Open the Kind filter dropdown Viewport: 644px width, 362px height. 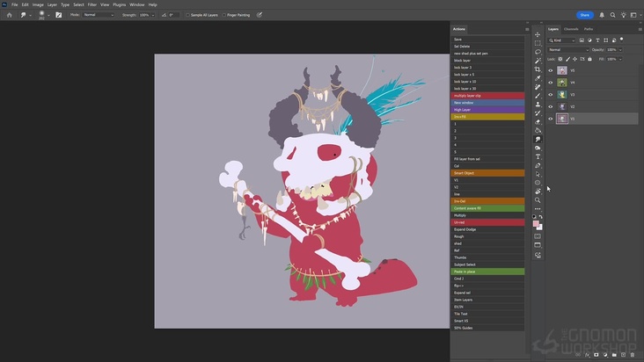click(562, 40)
